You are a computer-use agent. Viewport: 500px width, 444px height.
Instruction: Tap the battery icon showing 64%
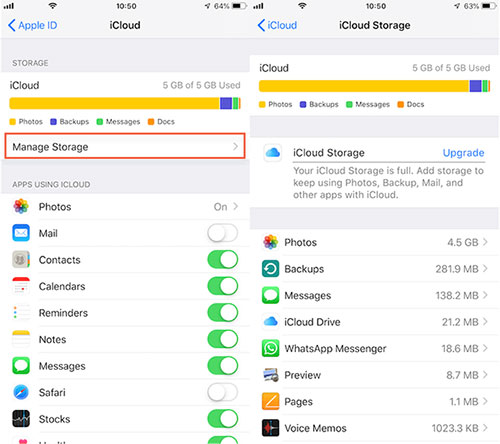point(239,6)
